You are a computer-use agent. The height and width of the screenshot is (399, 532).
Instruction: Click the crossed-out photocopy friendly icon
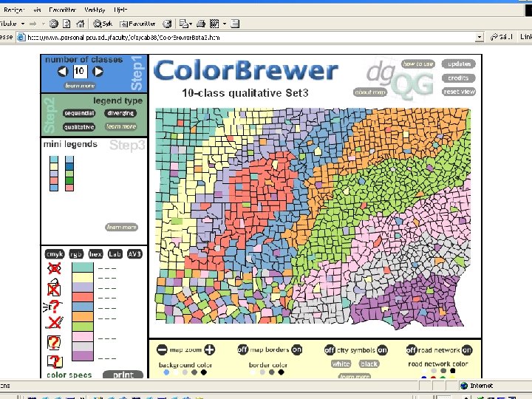click(x=54, y=287)
